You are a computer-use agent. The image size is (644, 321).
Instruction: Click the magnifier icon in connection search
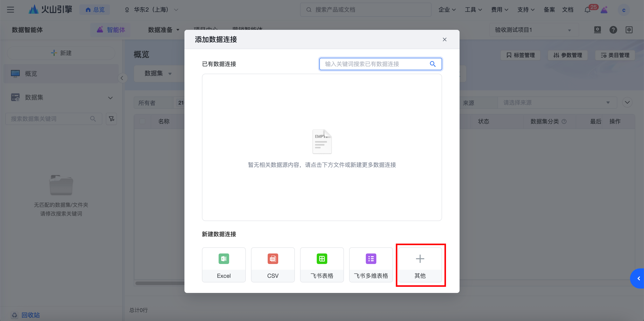point(432,64)
